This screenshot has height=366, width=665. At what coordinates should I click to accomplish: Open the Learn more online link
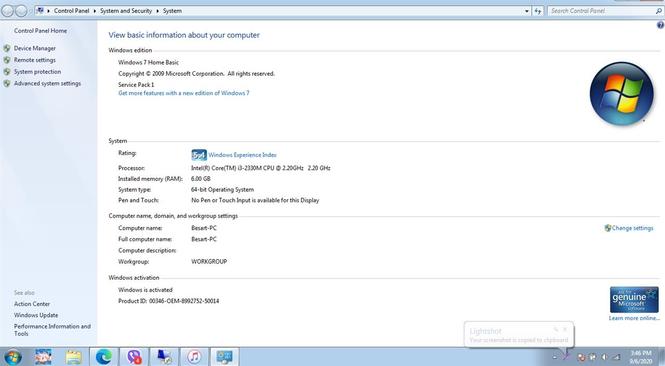[x=634, y=318]
